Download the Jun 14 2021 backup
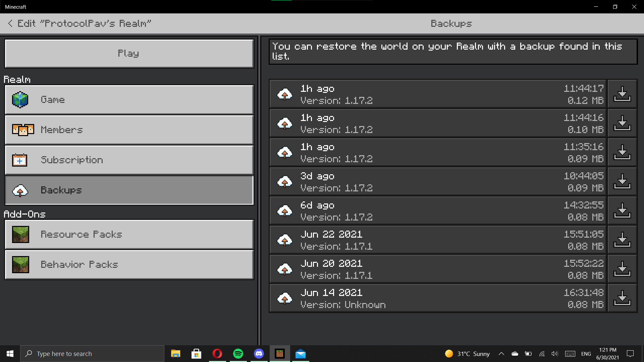The image size is (644, 362). click(x=622, y=298)
